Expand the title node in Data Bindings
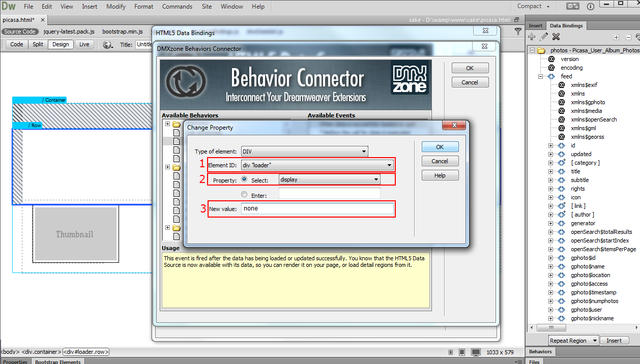 pos(550,171)
